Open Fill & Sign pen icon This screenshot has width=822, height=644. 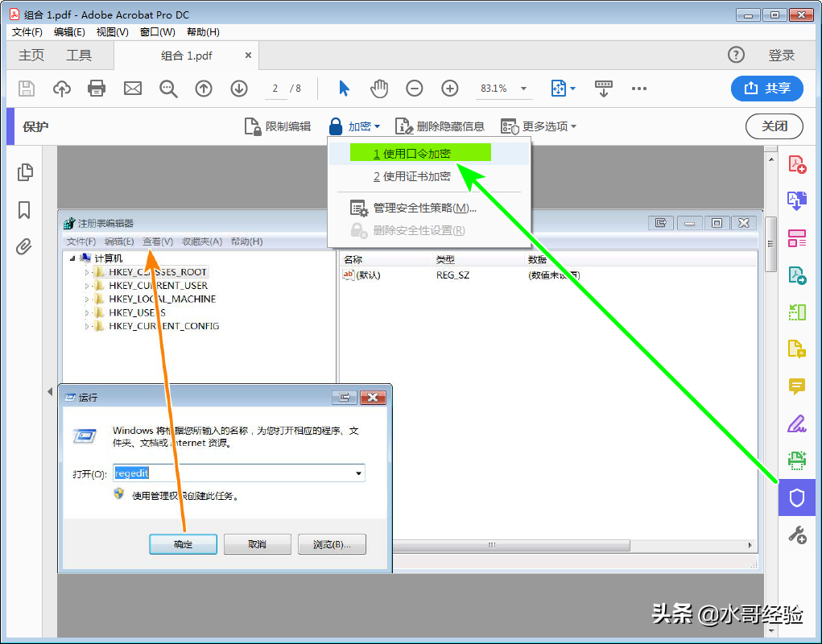coord(797,423)
